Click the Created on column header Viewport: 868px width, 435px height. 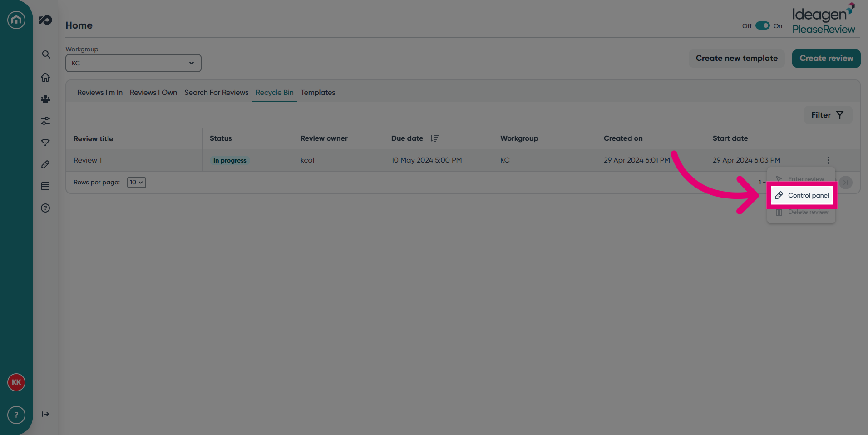pos(623,138)
